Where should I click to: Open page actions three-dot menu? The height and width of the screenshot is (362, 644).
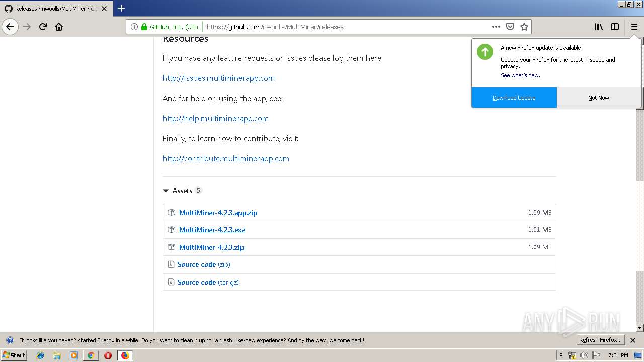pyautogui.click(x=496, y=27)
